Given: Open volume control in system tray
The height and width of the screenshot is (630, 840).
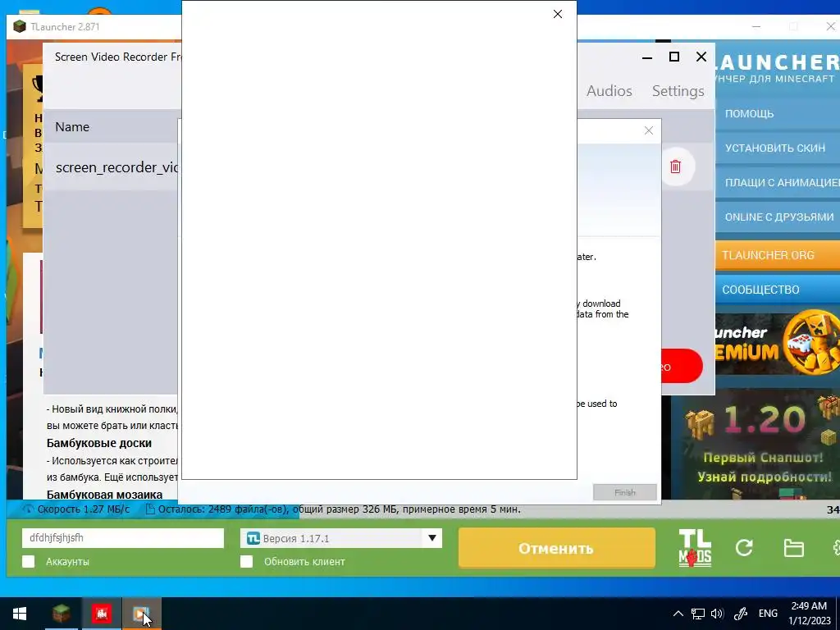Looking at the screenshot, I should pyautogui.click(x=717, y=614).
